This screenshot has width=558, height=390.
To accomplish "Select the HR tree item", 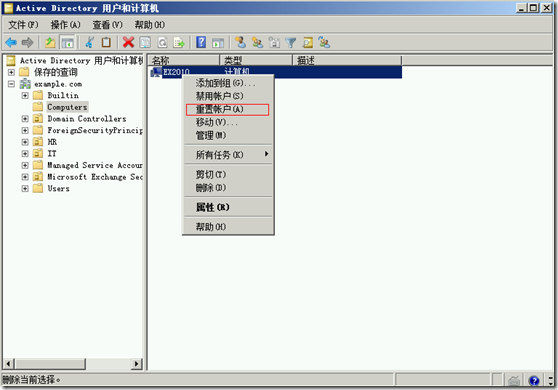I will coord(52,142).
